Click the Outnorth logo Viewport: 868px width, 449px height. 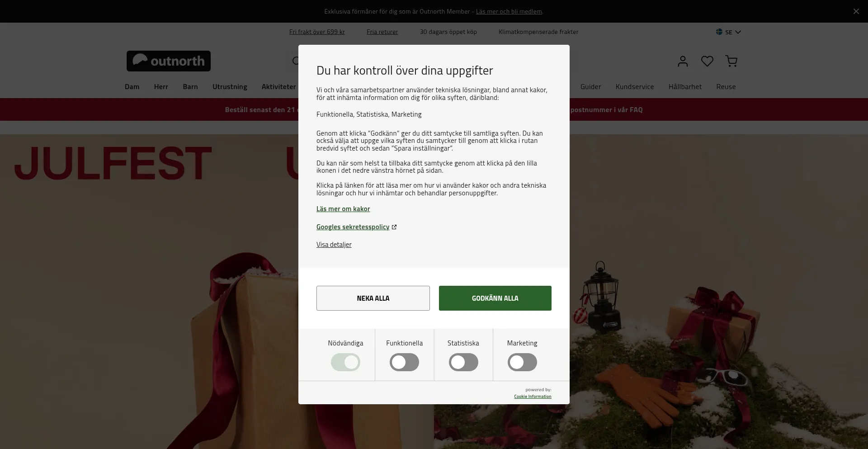point(169,61)
